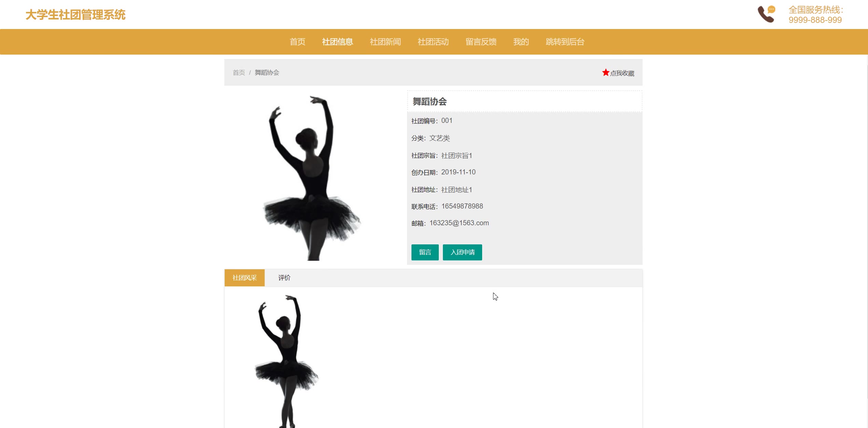This screenshot has width=868, height=428.
Task: Click 我的 in the navigation bar
Action: tap(521, 42)
